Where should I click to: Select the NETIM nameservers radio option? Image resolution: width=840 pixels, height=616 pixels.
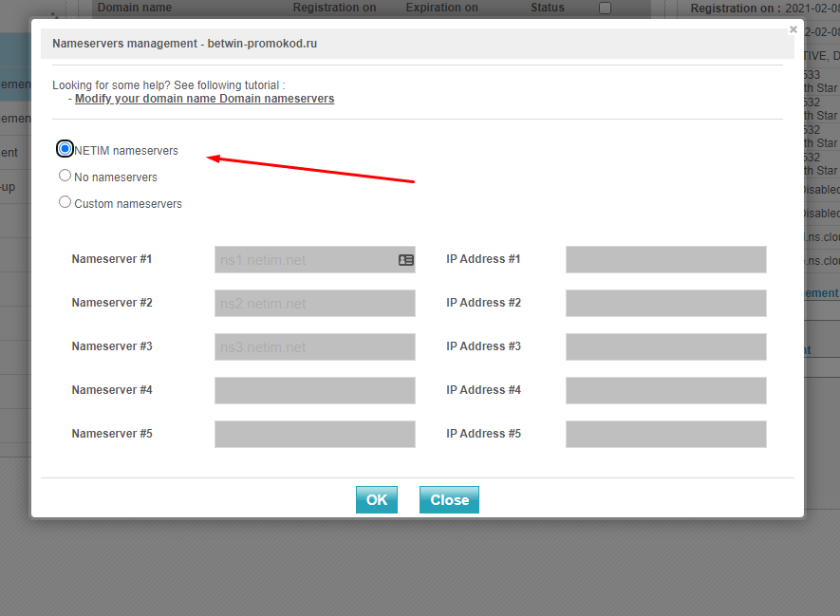click(x=65, y=149)
